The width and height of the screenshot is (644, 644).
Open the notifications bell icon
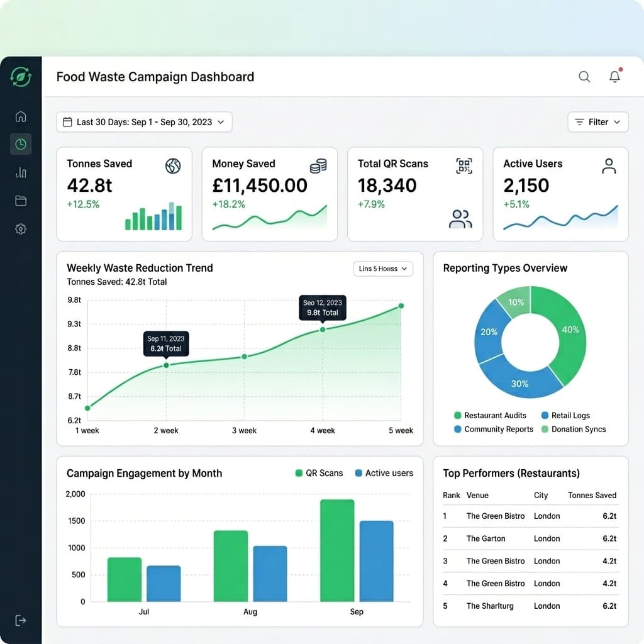click(x=615, y=76)
